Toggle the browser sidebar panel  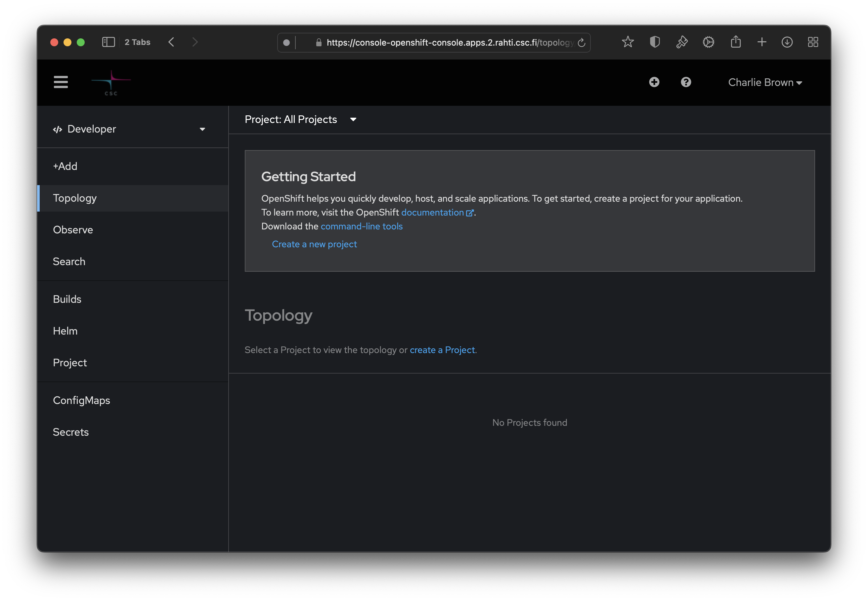click(x=108, y=42)
